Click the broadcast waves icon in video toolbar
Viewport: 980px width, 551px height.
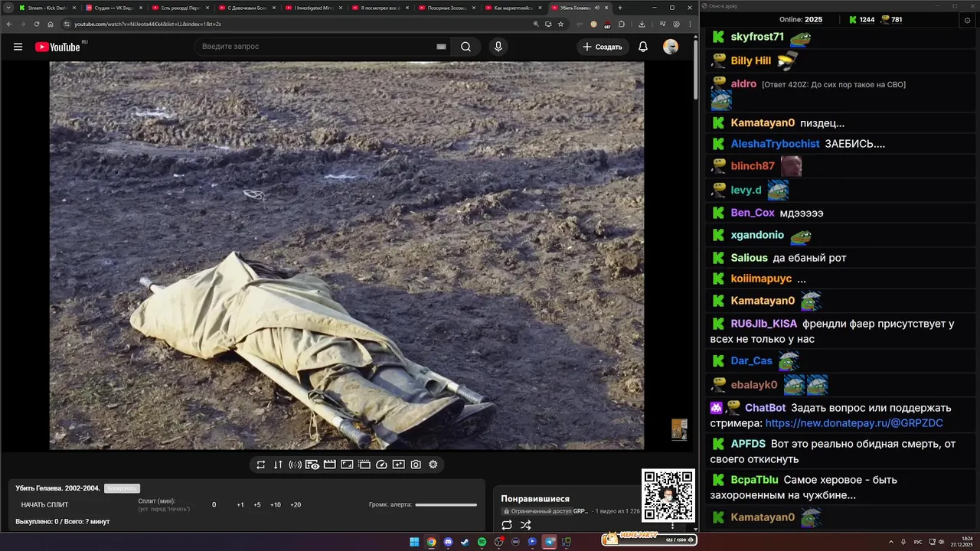click(295, 465)
